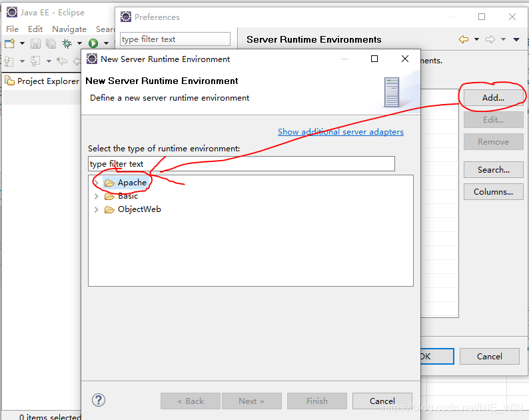Image resolution: width=529 pixels, height=420 pixels.
Task: Click the Preferences type filter text field
Action: coord(175,39)
